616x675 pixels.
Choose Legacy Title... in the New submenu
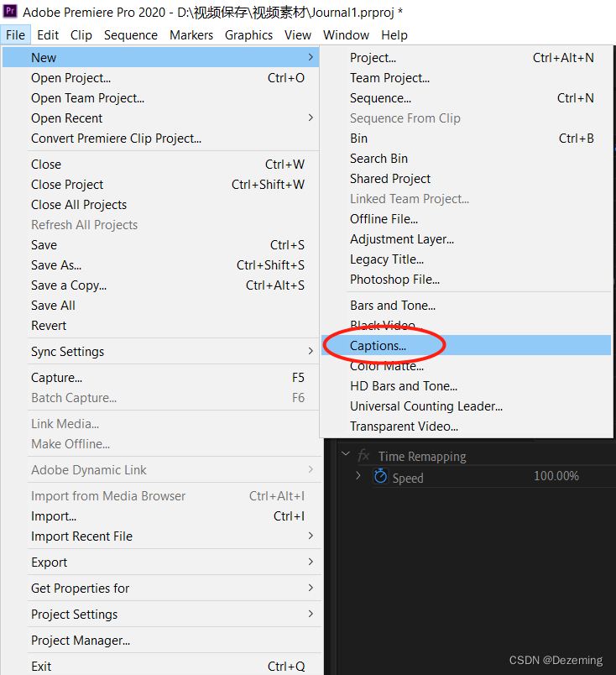point(467,259)
